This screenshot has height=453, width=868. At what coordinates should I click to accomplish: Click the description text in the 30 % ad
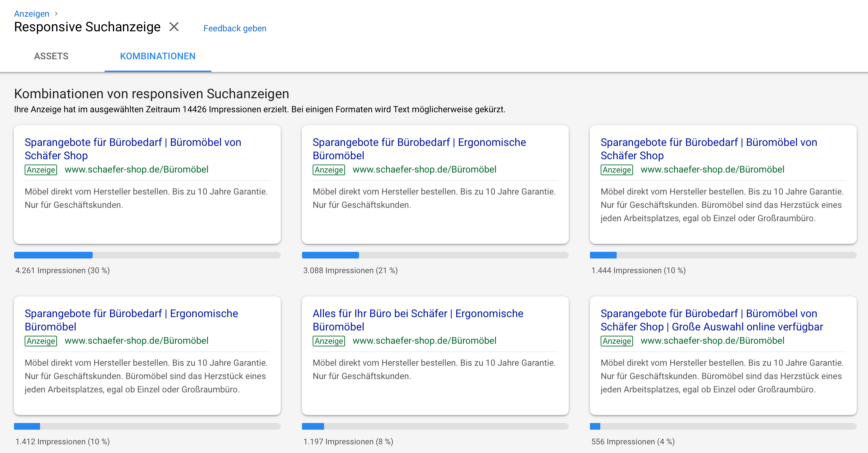(x=146, y=198)
